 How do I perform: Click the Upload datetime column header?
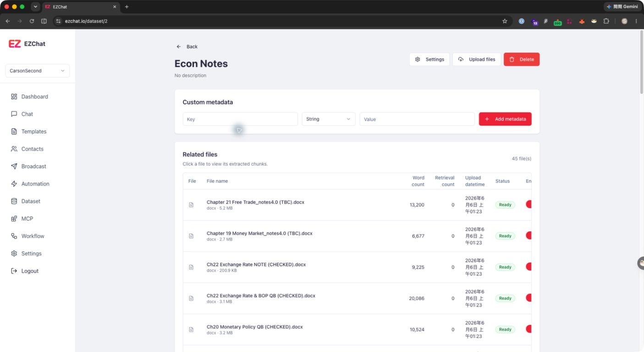[x=475, y=181]
